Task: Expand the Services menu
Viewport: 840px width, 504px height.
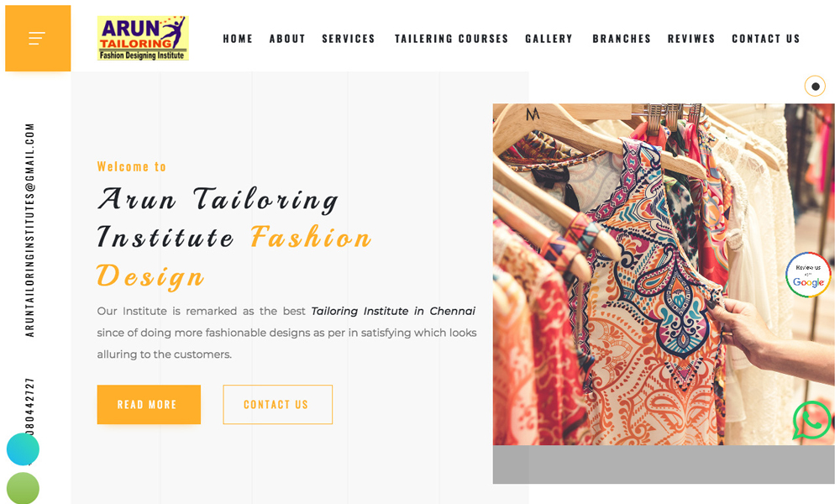Action: pos(349,39)
